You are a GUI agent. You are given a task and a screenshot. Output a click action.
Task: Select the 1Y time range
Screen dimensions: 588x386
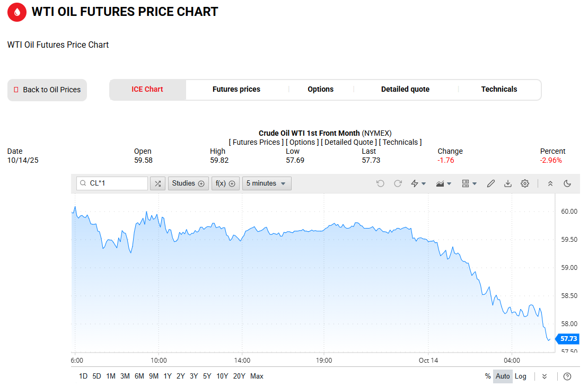(168, 376)
